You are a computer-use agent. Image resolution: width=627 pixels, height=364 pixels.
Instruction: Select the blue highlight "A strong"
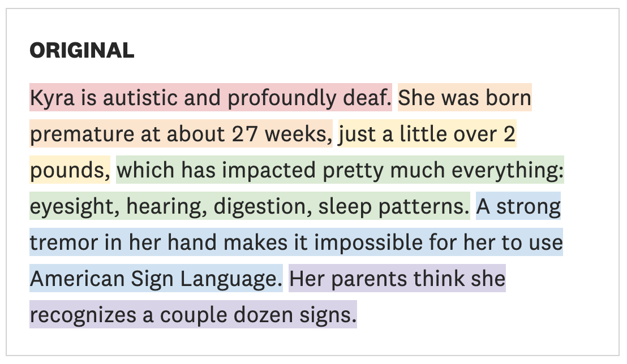point(518,206)
